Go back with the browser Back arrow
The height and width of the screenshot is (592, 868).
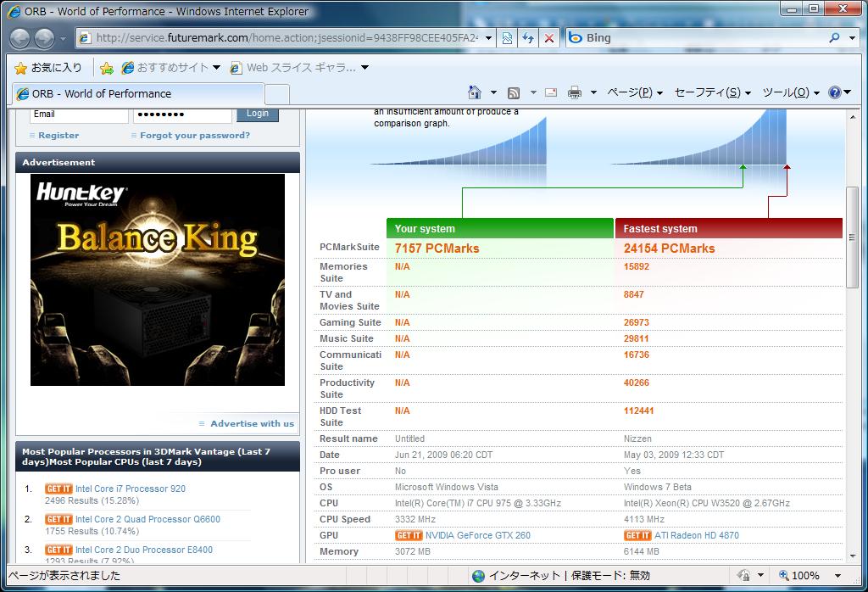[x=20, y=38]
